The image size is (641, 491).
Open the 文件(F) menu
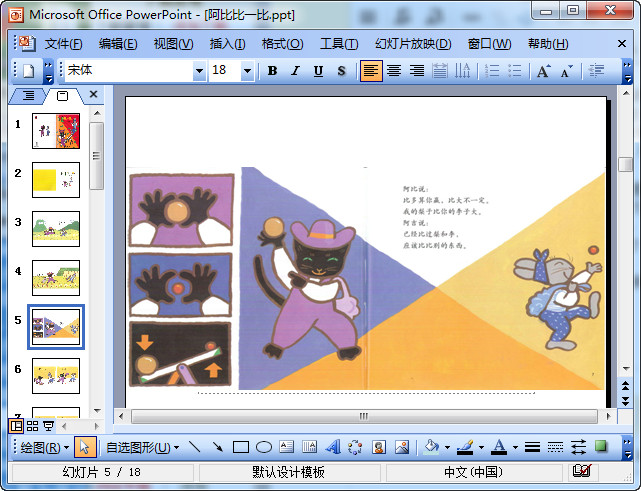[x=63, y=44]
